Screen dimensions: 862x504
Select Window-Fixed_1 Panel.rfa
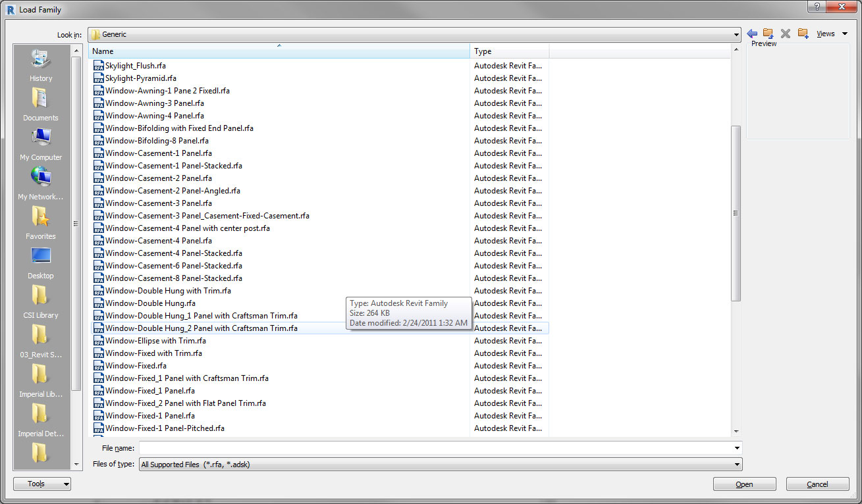pyautogui.click(x=150, y=391)
